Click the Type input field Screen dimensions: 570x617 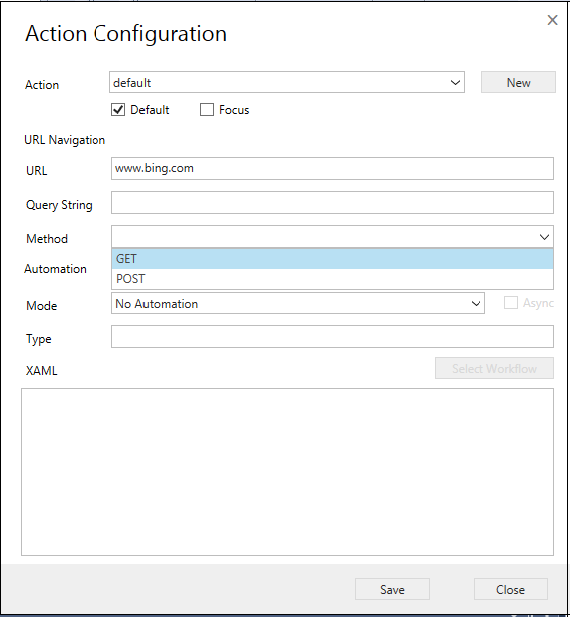(332, 336)
